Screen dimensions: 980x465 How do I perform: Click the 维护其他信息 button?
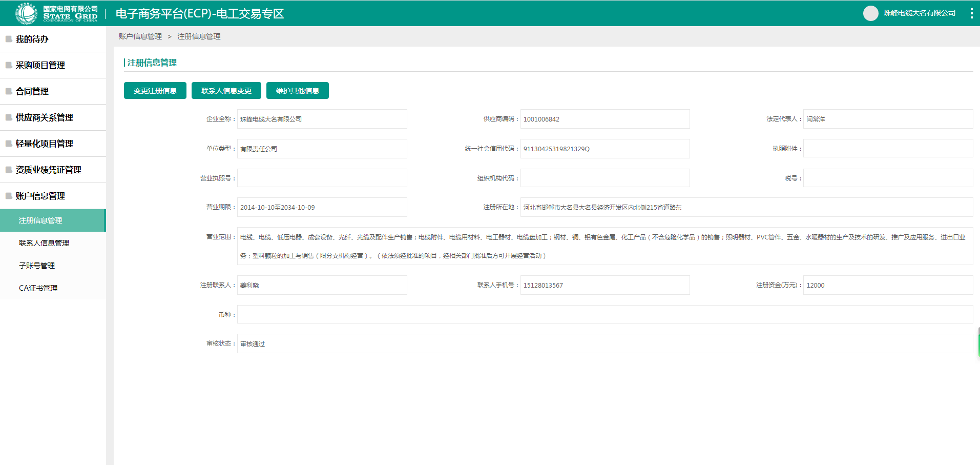click(x=297, y=91)
